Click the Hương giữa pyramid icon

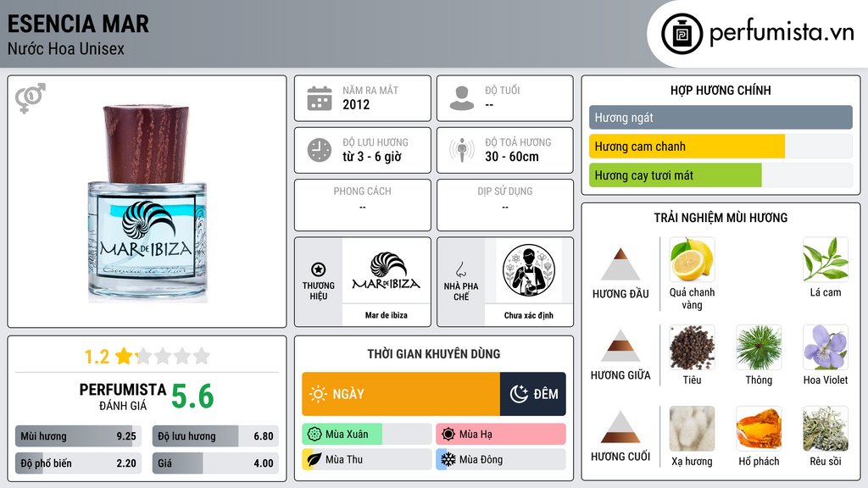click(620, 346)
